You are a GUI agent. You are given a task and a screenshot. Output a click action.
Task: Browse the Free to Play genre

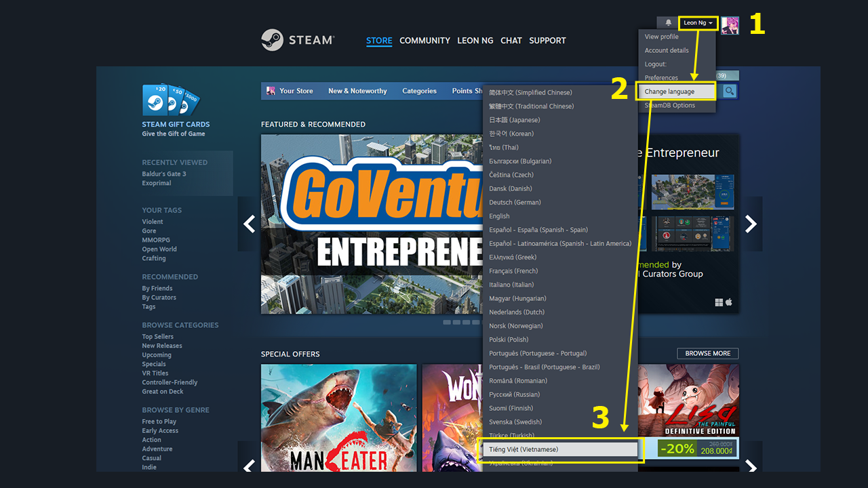[x=159, y=422]
